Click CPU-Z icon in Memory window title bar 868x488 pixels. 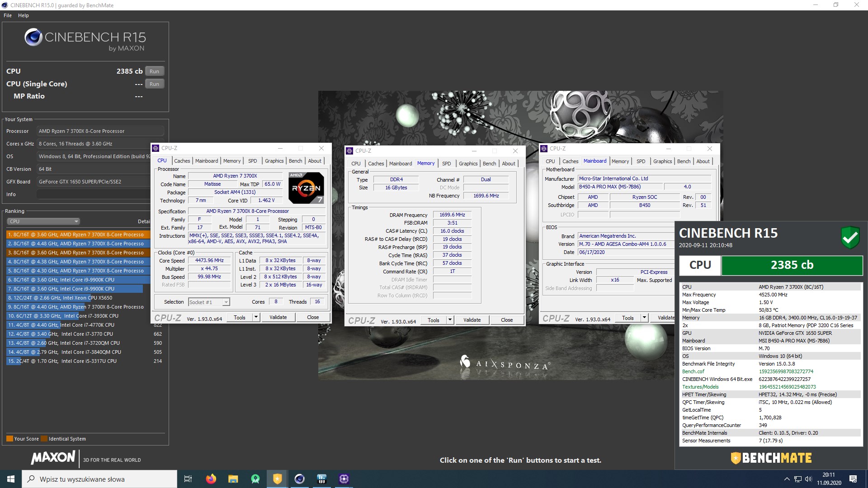tap(349, 151)
